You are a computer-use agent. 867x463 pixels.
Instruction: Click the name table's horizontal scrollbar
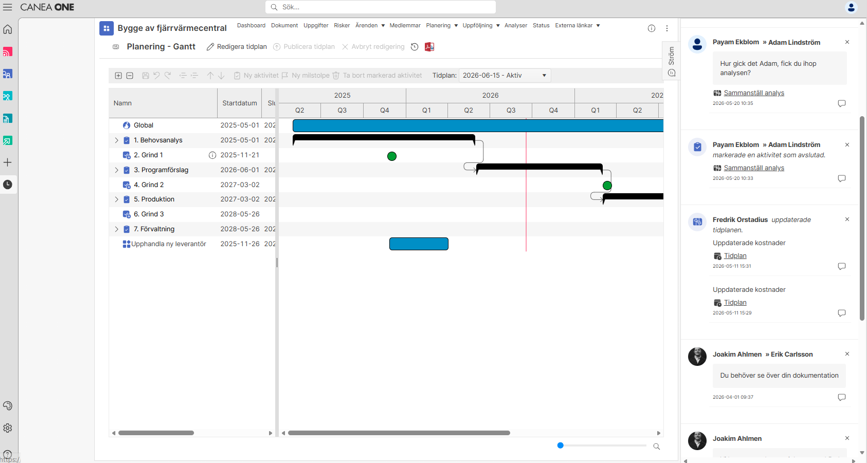[x=156, y=433]
